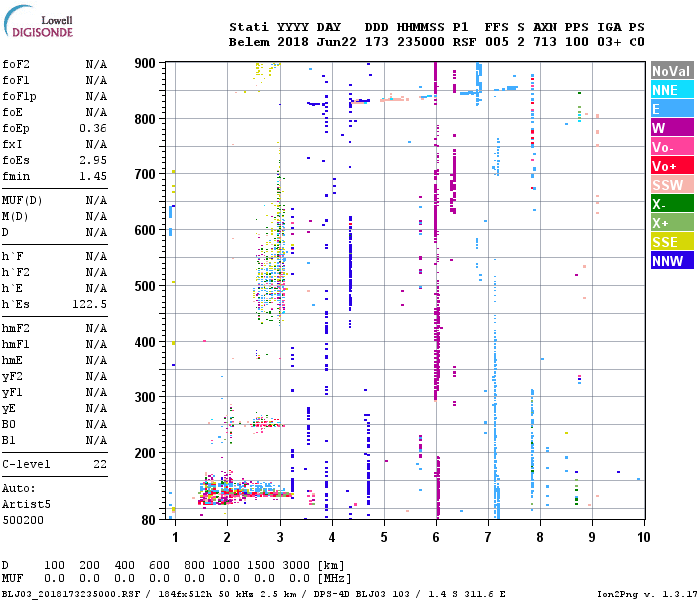Viewport: 700px width, 600px height.
Task: Click station name Belem in header
Action: point(249,42)
